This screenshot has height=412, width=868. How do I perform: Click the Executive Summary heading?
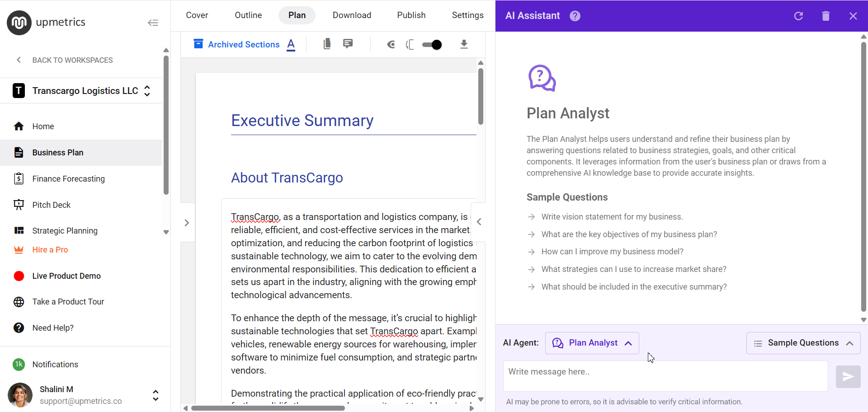pyautogui.click(x=302, y=121)
